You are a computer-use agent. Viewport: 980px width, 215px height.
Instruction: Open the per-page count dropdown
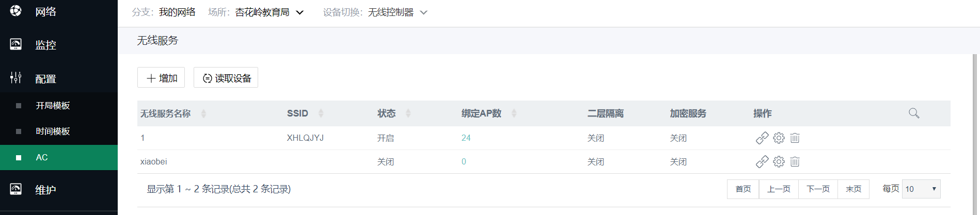[x=921, y=189]
